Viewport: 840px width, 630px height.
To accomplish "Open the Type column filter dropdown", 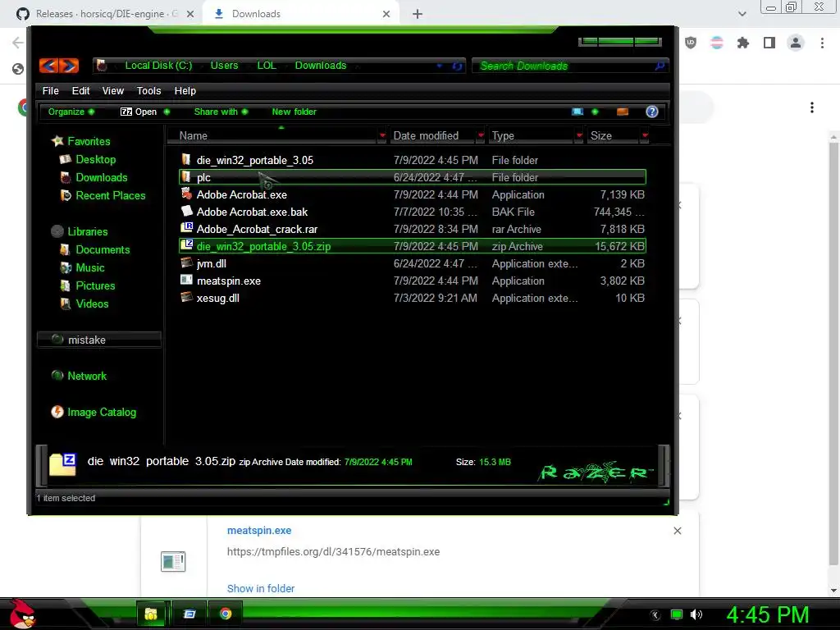I will click(579, 135).
